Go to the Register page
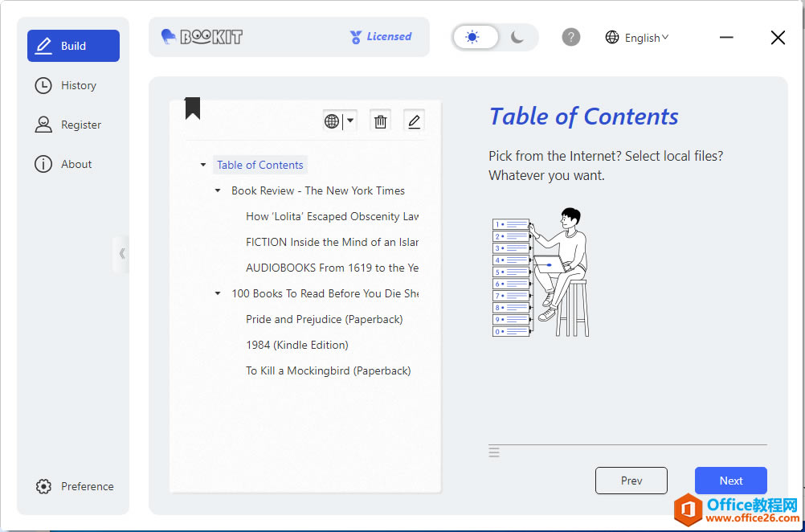 click(x=73, y=125)
